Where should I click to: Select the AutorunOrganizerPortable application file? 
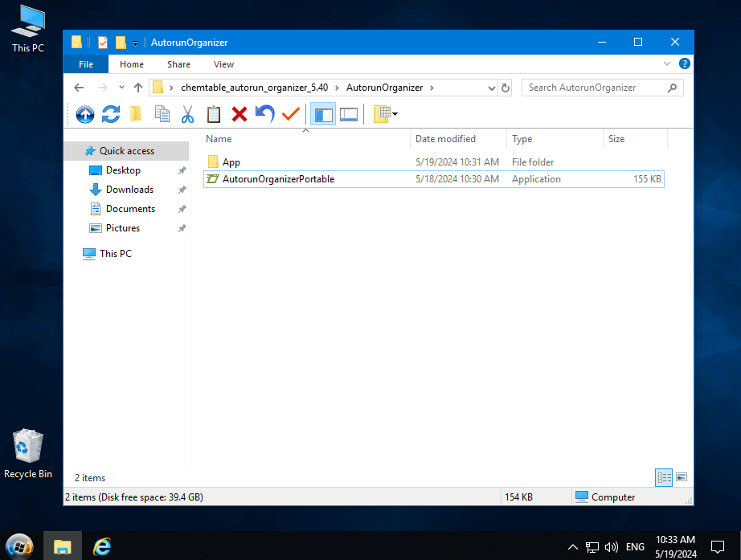(x=434, y=179)
